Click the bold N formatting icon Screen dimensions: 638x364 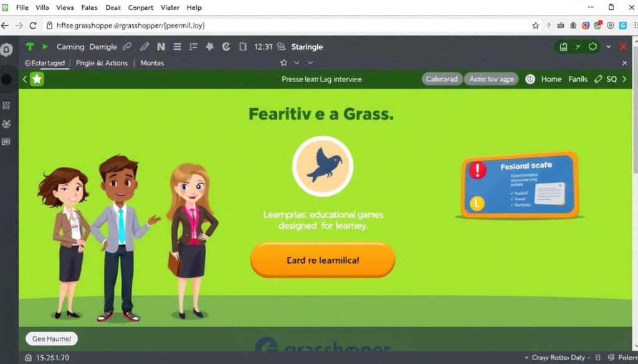161,47
